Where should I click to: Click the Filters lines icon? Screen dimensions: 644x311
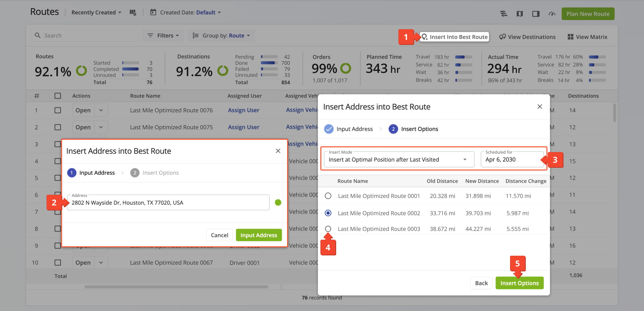point(150,35)
